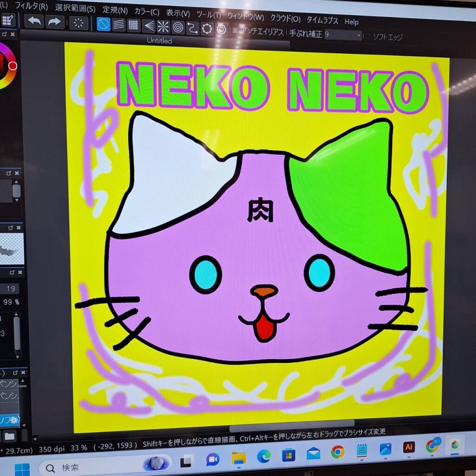Open the フィルタ(R) menu

[31, 7]
